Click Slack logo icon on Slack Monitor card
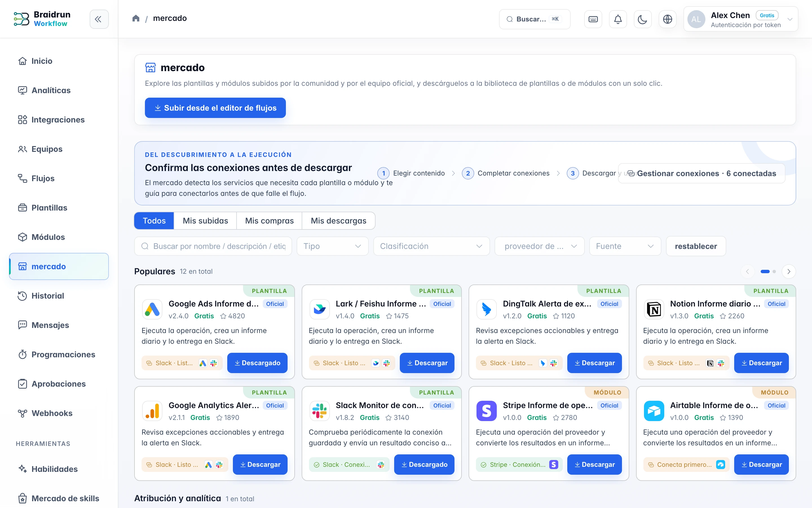The image size is (812, 508). pyautogui.click(x=319, y=411)
